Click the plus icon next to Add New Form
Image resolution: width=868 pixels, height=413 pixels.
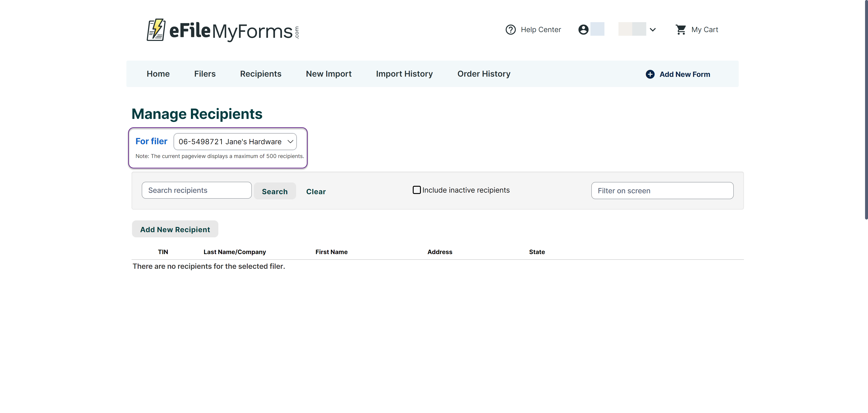point(650,74)
